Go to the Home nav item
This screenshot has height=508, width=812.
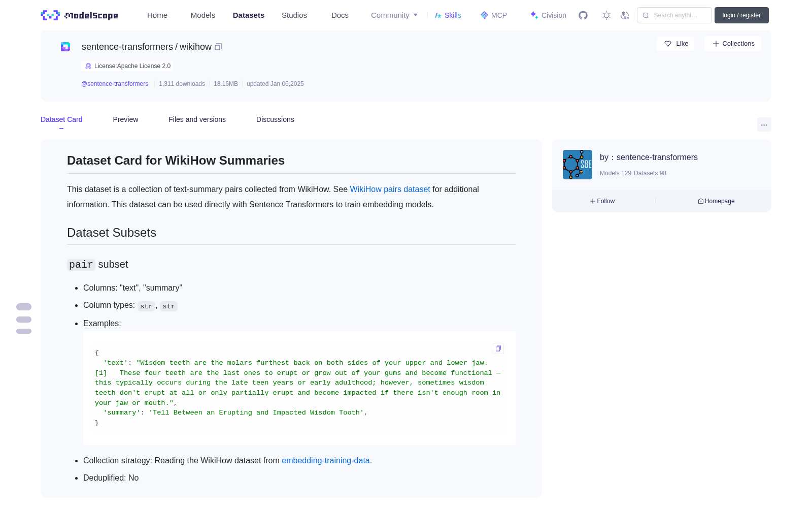point(157,15)
